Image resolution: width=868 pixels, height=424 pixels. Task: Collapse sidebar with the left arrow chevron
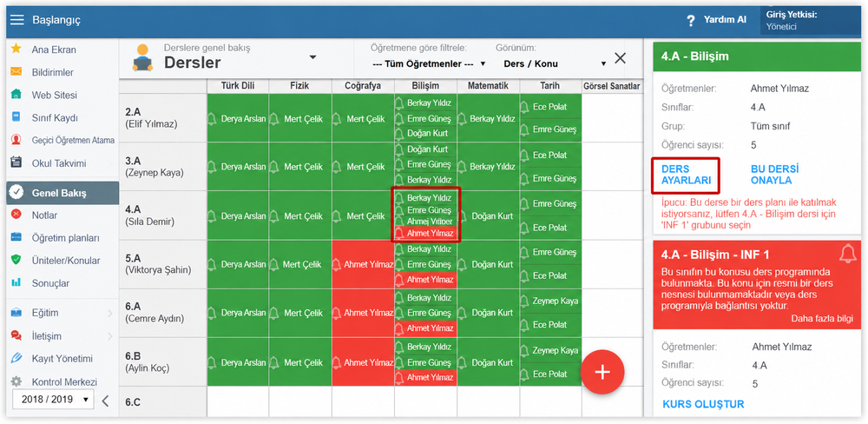[x=106, y=401]
